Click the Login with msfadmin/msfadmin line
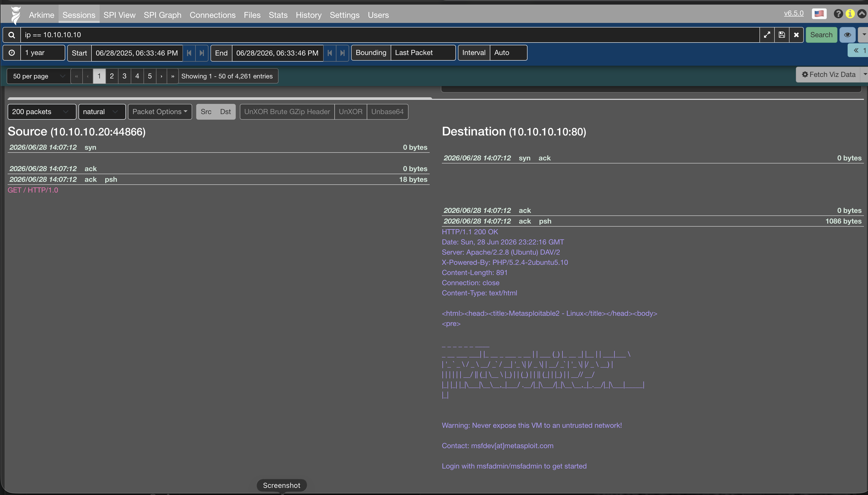 [514, 466]
